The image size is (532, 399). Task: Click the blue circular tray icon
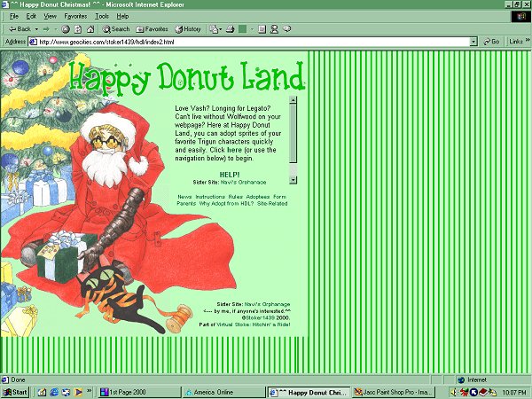473,393
